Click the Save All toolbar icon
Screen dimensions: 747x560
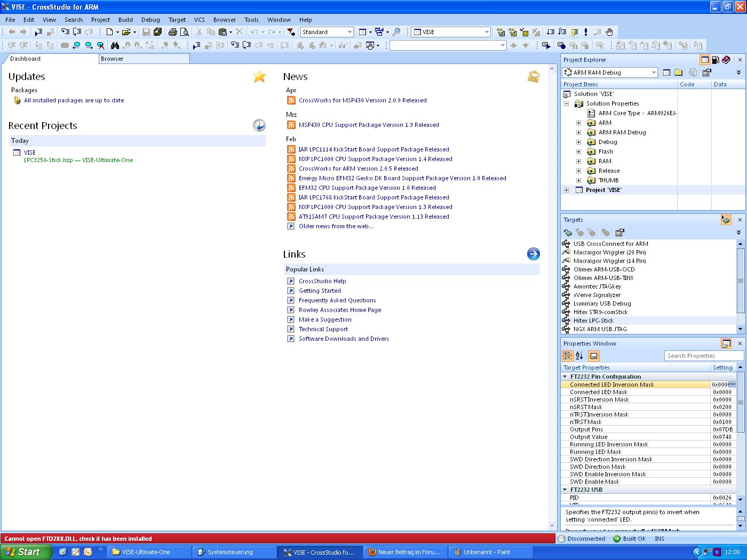pos(157,32)
